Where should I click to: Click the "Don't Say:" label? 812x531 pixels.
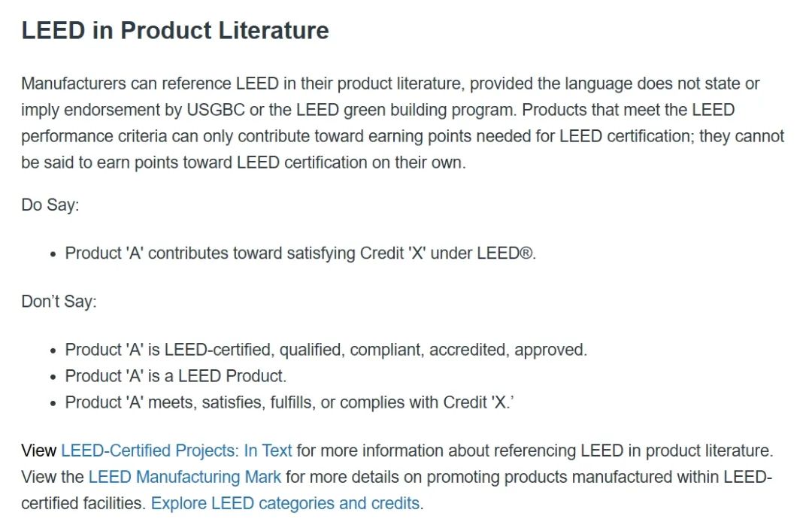point(59,302)
